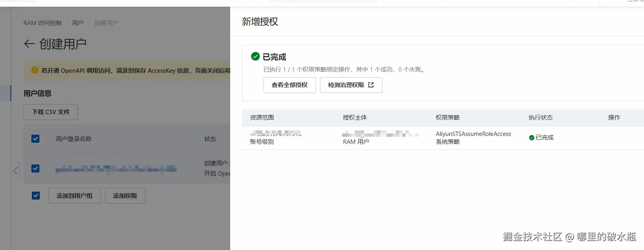Open the RAM 访问控制 breadcrumb link
Screen dimensions: 644x250
(43, 23)
